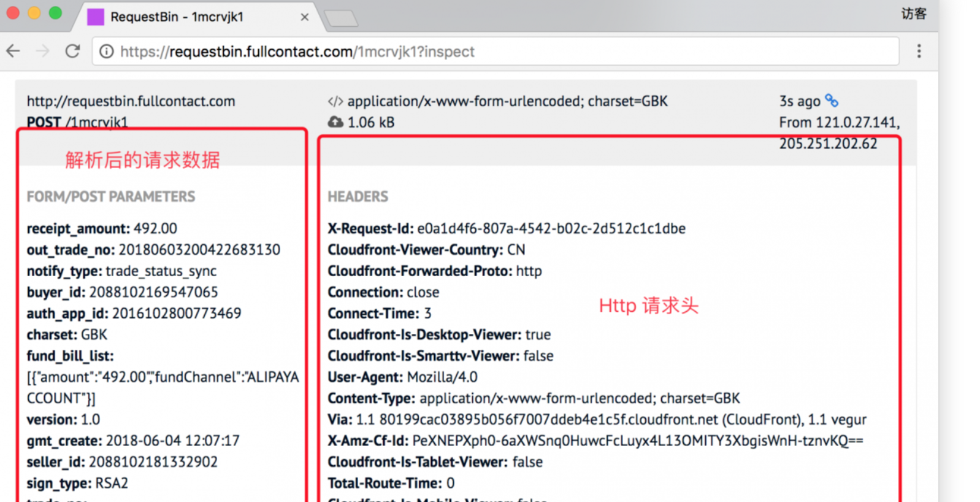Click the 'fund_bill_list:' label

click(70, 356)
